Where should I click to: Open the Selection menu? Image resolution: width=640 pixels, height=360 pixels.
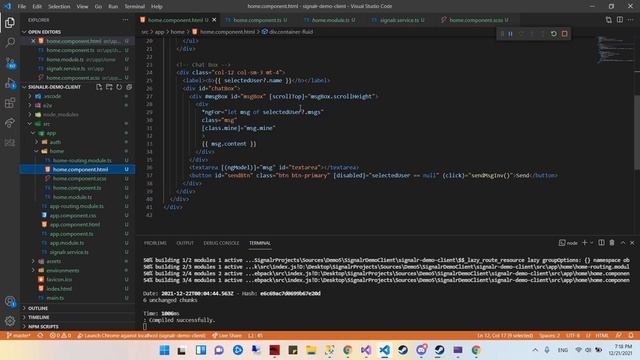[x=59, y=7]
